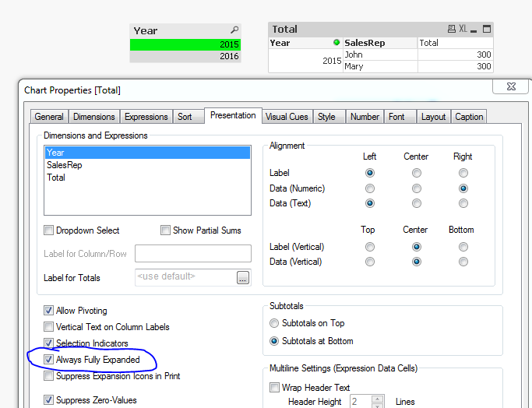Set Label (Vertical) alignment to Center
Viewport: 532px width, 408px height.
click(416, 247)
